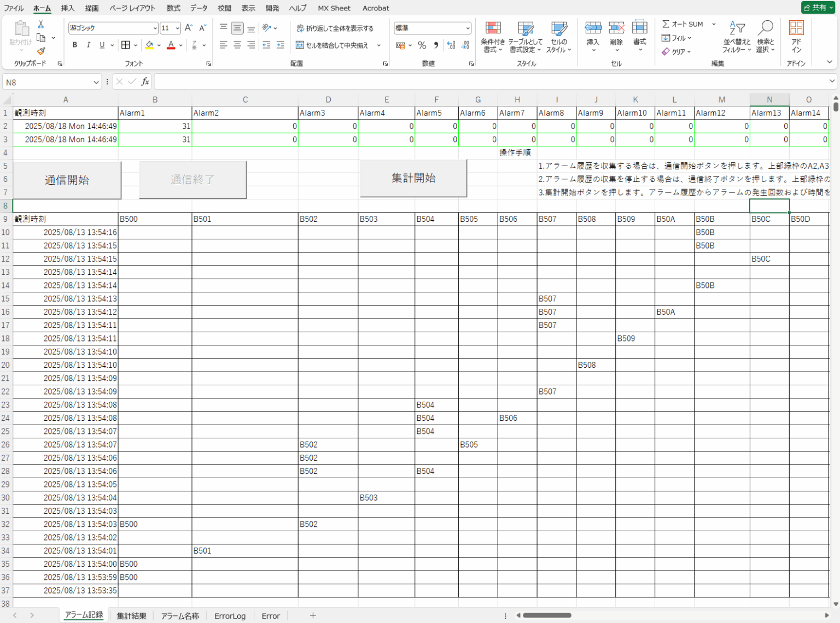Viewport: 840px width, 623px height.
Task: Toggle 折り返して全体を表示する wrap text
Action: pyautogui.click(x=335, y=27)
